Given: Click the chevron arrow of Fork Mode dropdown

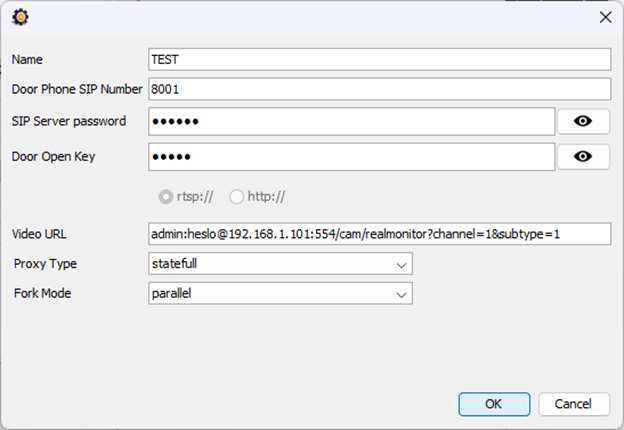Looking at the screenshot, I should coord(402,295).
